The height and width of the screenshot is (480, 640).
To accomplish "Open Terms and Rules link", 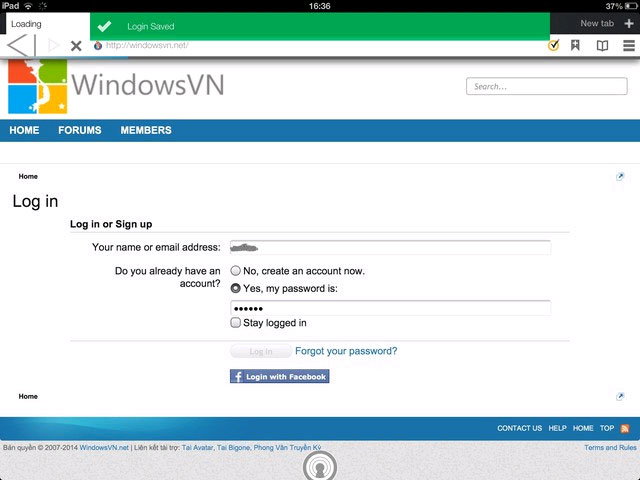I will tap(610, 447).
